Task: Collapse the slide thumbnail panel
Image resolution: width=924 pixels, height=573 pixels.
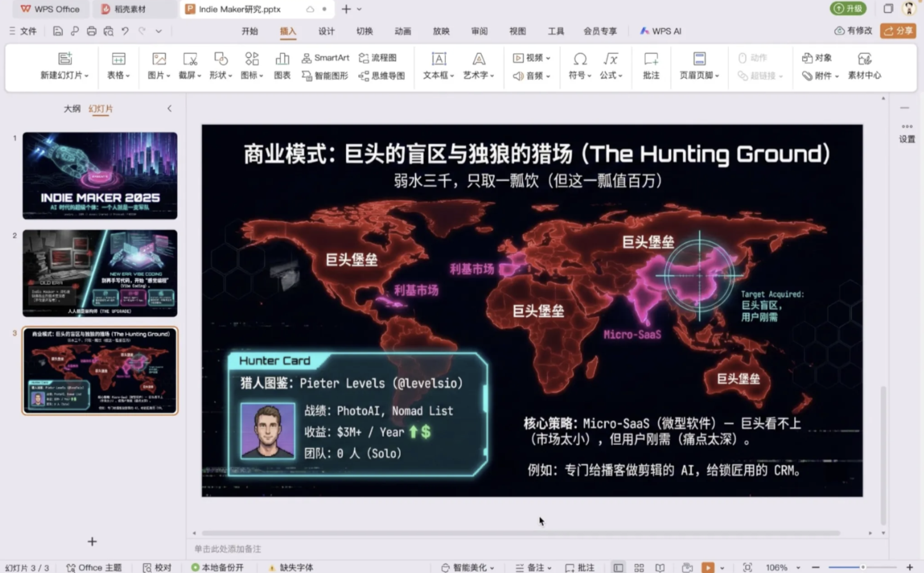Action: click(x=170, y=109)
